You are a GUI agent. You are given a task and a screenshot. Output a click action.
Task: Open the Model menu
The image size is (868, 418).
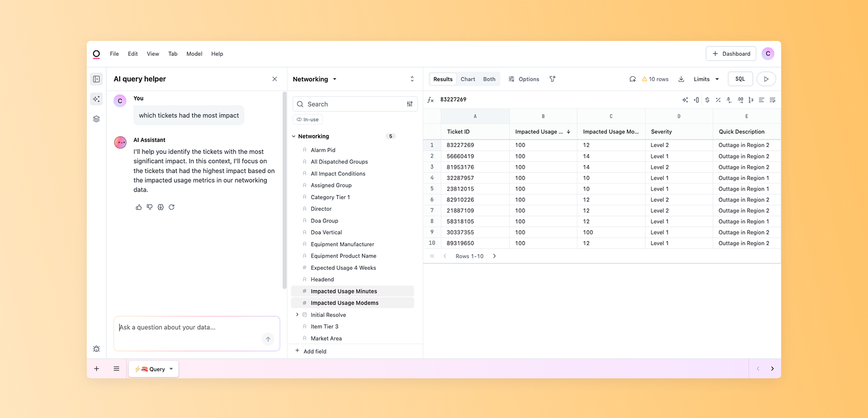coord(194,54)
